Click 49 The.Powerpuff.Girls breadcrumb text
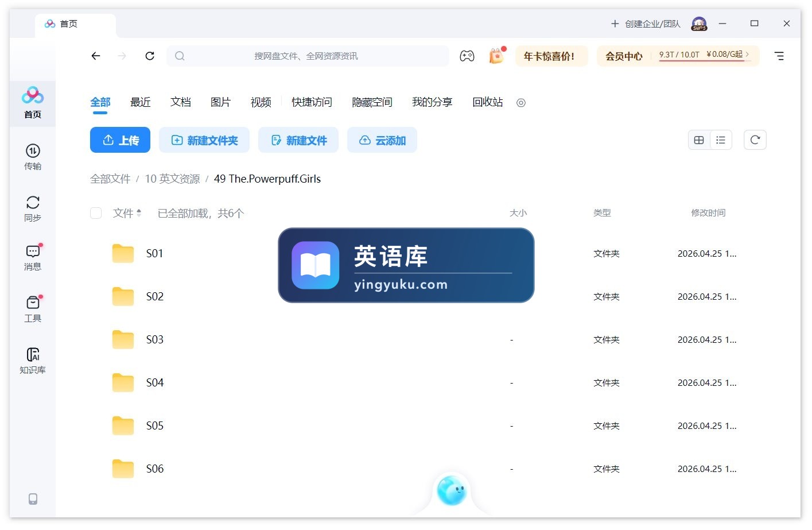The width and height of the screenshot is (812, 530). (x=267, y=179)
